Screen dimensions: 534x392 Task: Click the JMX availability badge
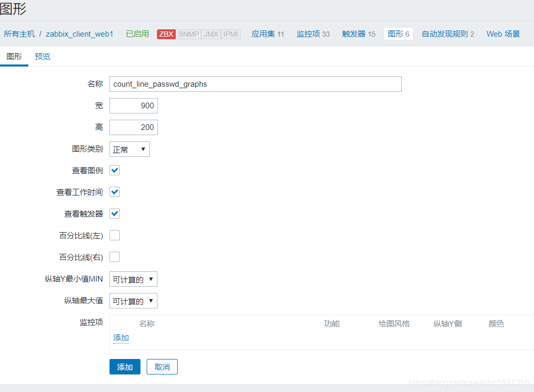211,34
